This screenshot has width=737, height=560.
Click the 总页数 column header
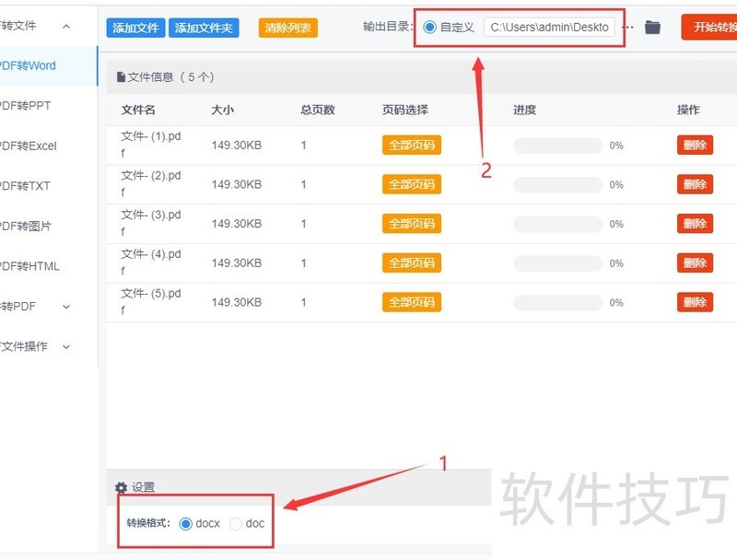click(x=318, y=110)
